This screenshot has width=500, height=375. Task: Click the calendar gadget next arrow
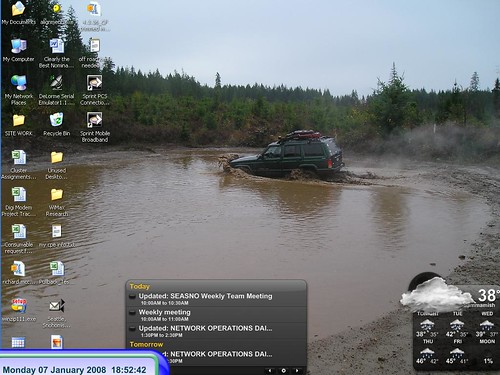pyautogui.click(x=297, y=370)
